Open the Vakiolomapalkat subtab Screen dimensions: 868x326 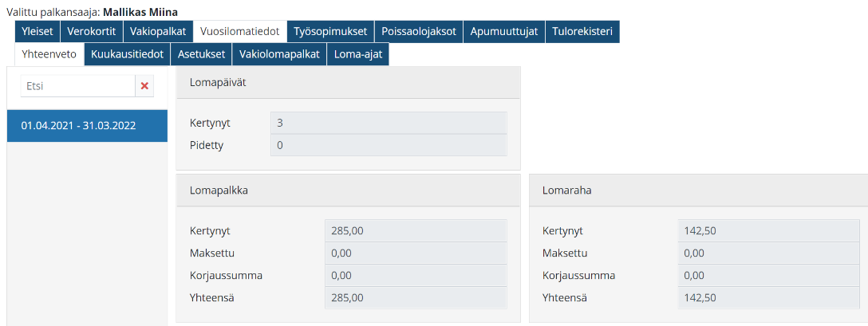(x=279, y=54)
